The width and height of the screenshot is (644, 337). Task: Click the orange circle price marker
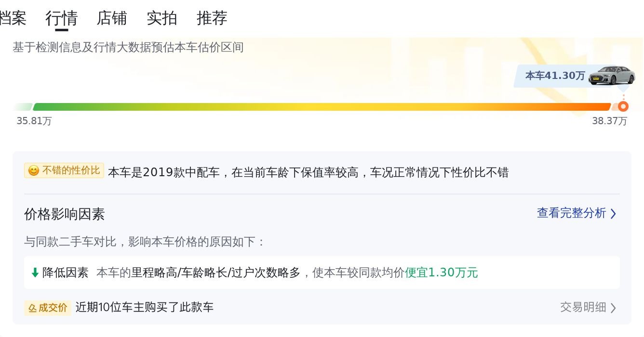(x=623, y=106)
